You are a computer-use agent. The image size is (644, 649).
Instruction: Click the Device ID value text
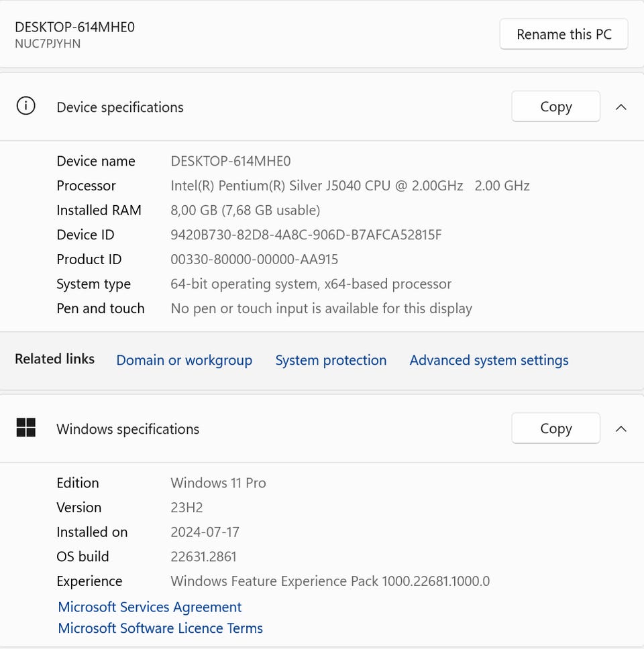click(x=306, y=235)
